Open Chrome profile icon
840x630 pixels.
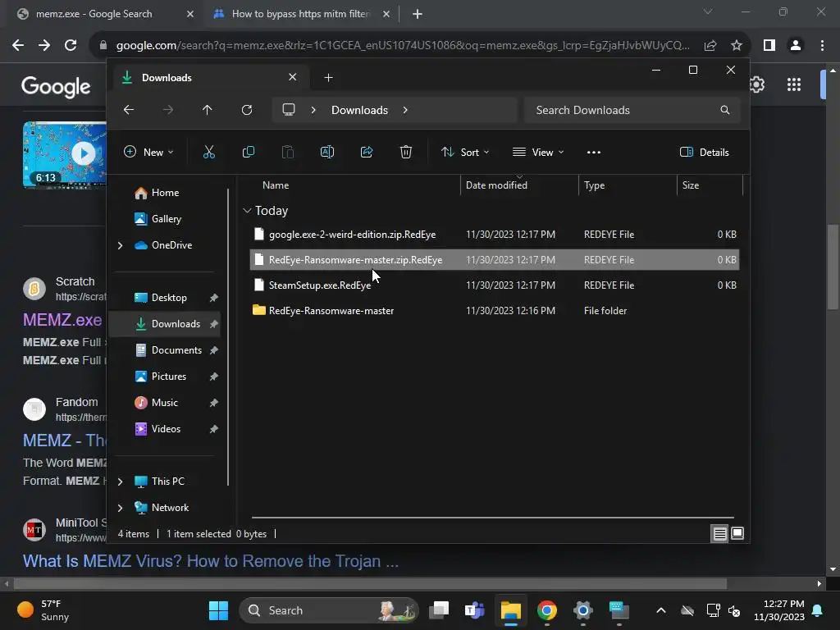[x=796, y=46]
